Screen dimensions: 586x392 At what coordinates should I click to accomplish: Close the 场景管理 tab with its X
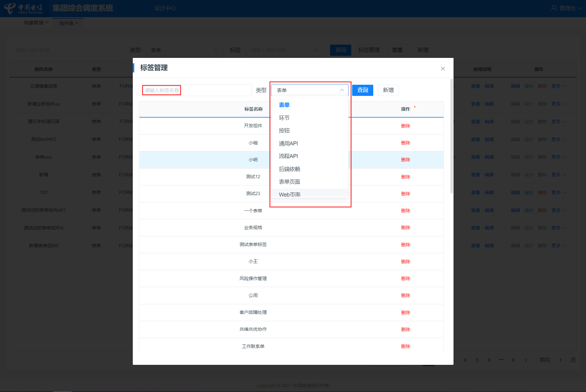coord(46,22)
